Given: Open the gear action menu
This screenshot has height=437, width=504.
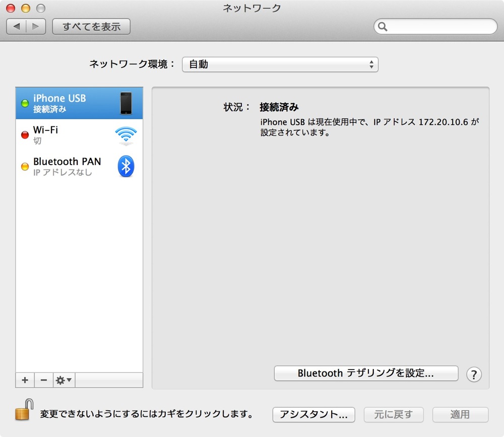Looking at the screenshot, I should [64, 380].
